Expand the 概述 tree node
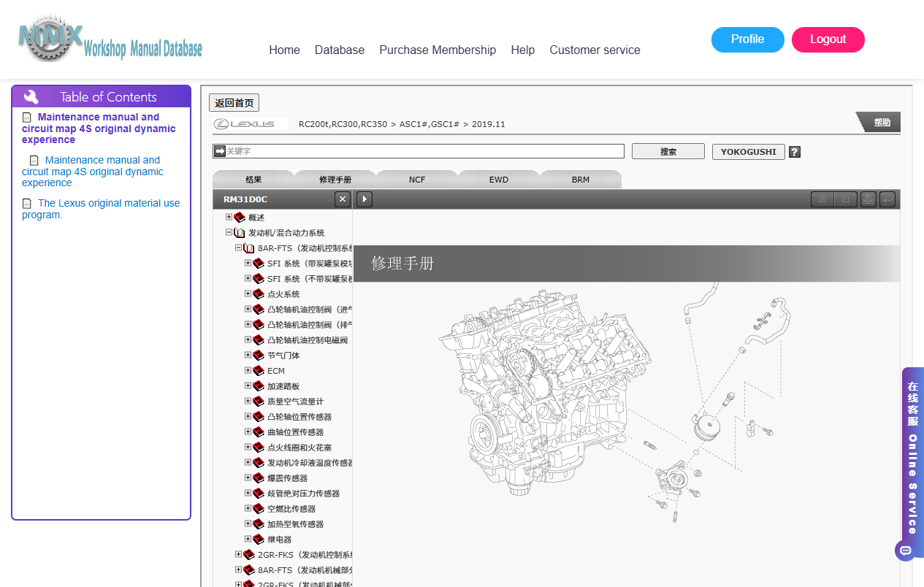924x587 pixels. coord(229,217)
